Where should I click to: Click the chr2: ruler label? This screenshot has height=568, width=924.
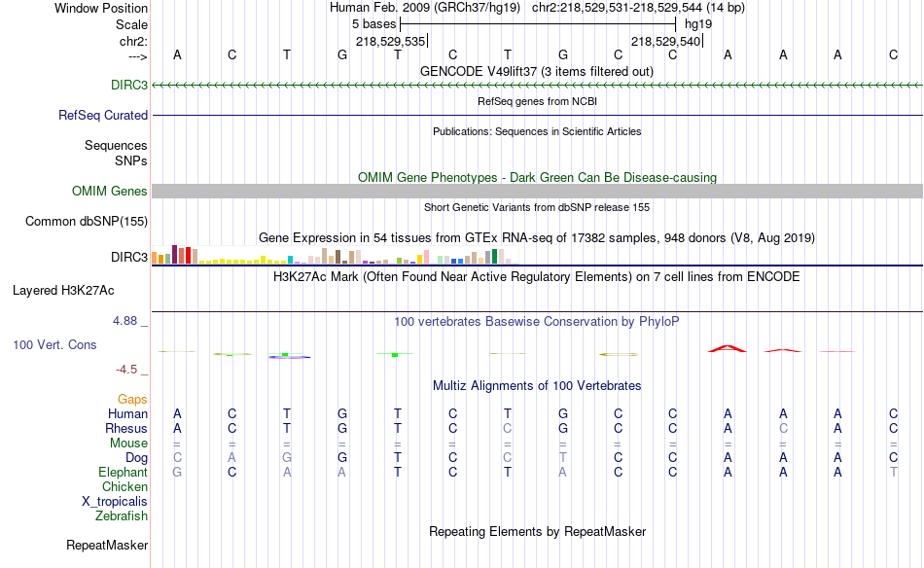click(x=133, y=41)
